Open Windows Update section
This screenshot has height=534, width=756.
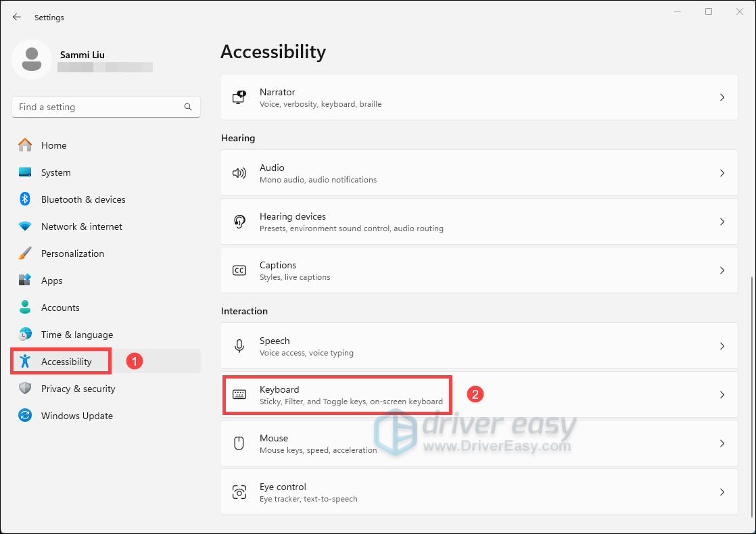tap(76, 416)
